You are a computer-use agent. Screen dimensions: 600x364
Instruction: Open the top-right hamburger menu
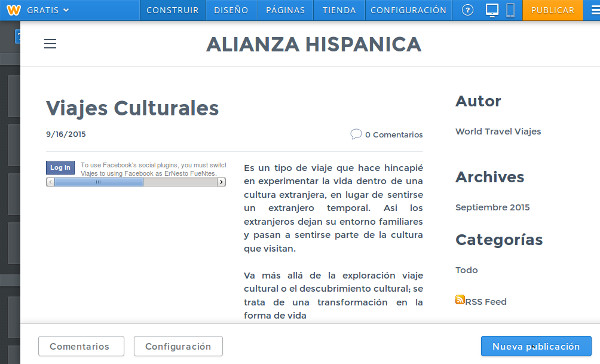point(595,10)
